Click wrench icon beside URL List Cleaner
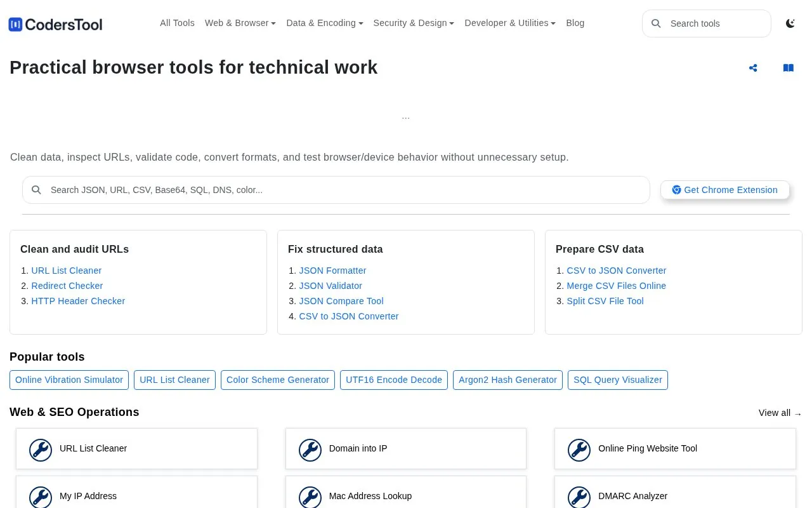 coord(41,450)
